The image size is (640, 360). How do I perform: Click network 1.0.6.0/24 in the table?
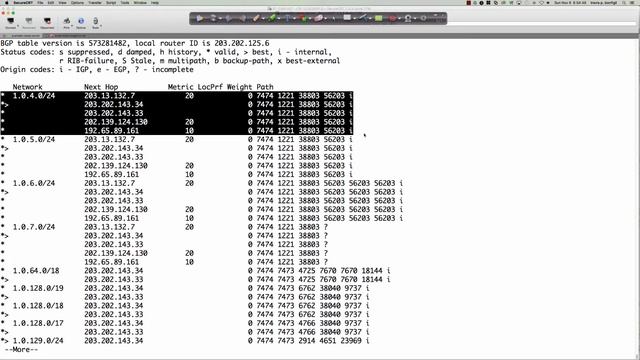[34, 183]
